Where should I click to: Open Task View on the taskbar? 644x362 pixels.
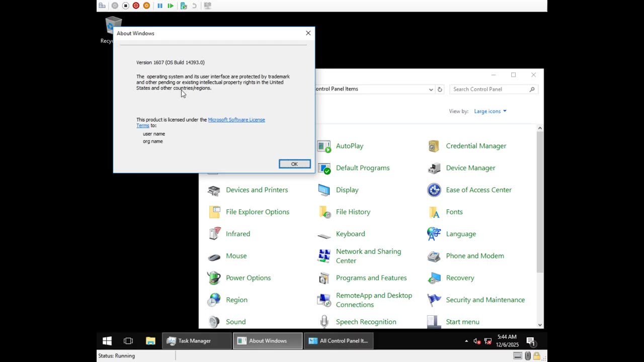click(x=128, y=341)
